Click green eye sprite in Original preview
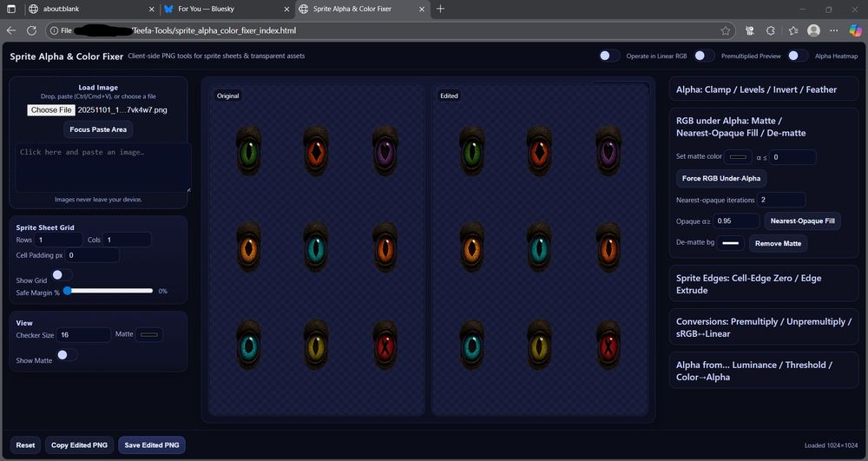 (248, 150)
